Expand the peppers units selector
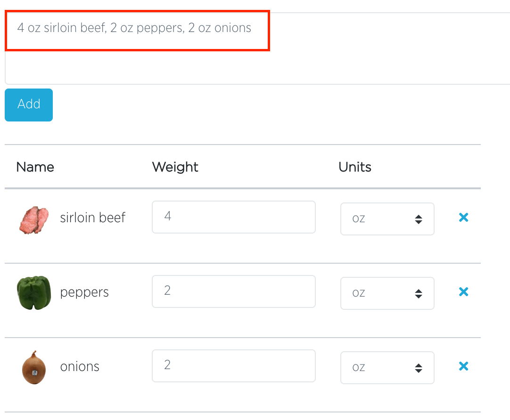 point(387,293)
